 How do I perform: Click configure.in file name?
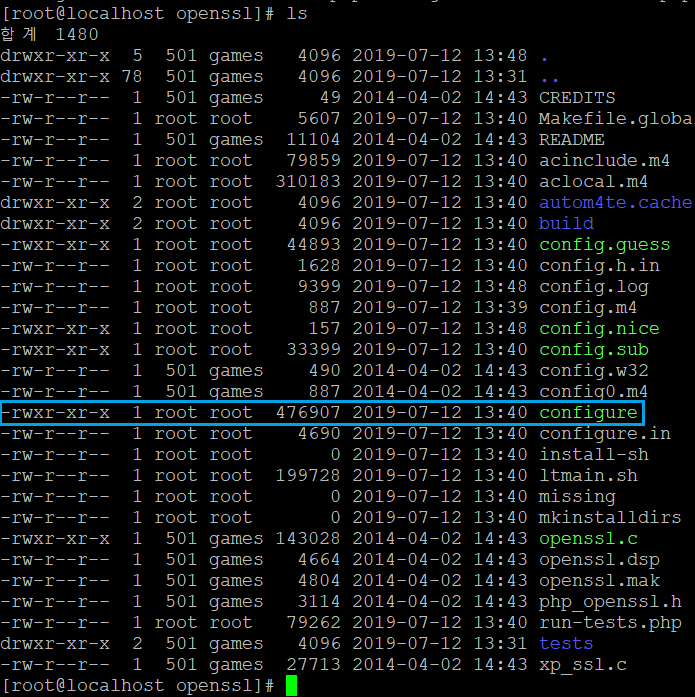coord(604,434)
